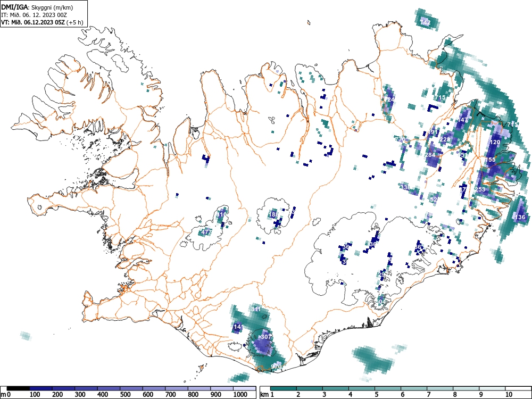
Task: Click the '141' value in the south
Action: click(x=238, y=327)
